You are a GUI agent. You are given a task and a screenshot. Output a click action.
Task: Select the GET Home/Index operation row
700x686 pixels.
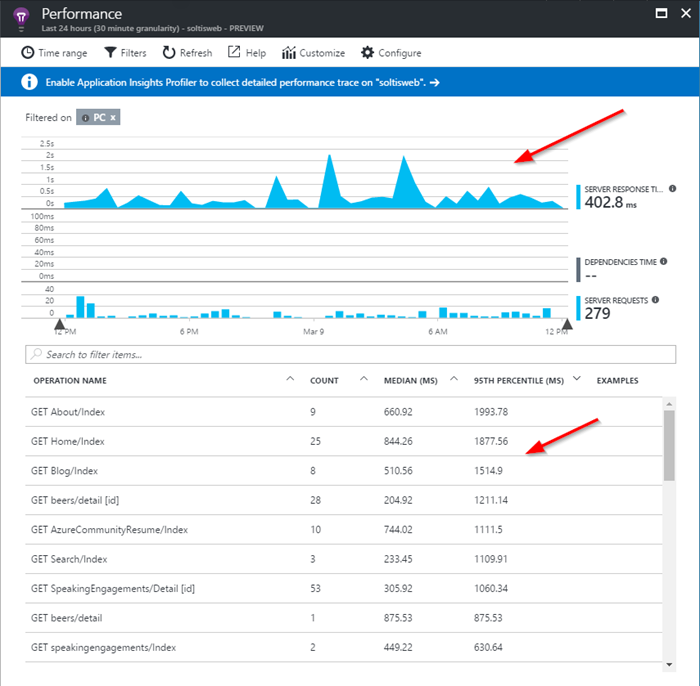[x=344, y=441]
